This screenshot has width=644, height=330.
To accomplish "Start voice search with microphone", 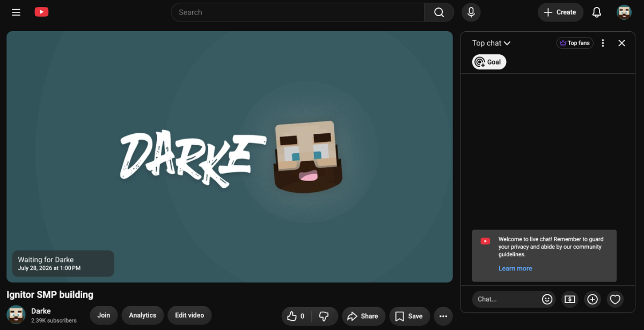I will point(471,12).
